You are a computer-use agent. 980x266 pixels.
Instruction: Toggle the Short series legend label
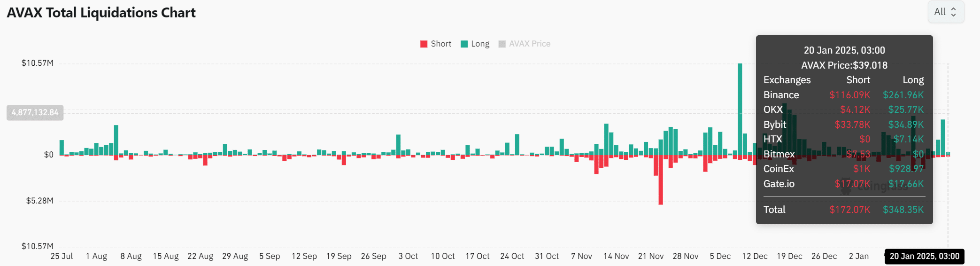click(441, 44)
